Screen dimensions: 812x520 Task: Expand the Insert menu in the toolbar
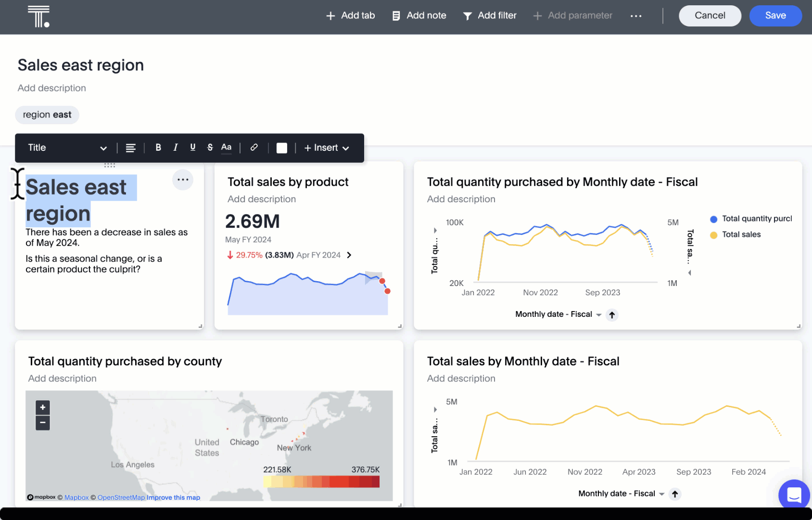click(326, 148)
